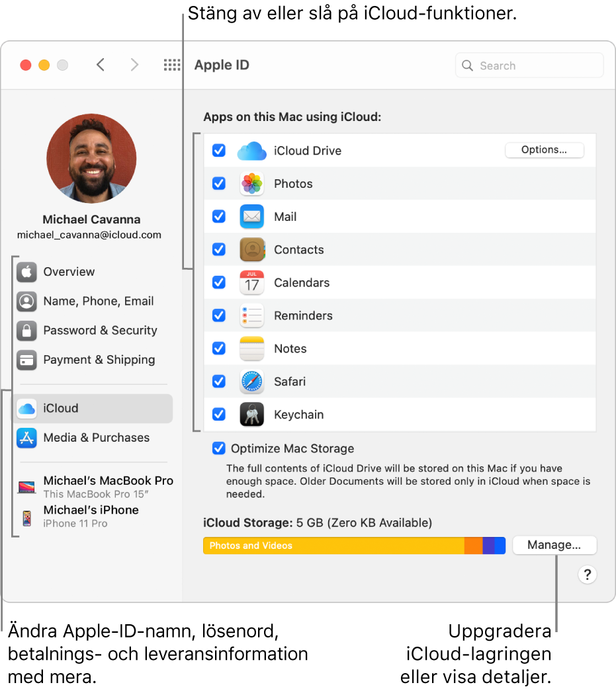Image resolution: width=616 pixels, height=691 pixels.
Task: Select Name, Phone, Email in sidebar
Action: click(99, 302)
